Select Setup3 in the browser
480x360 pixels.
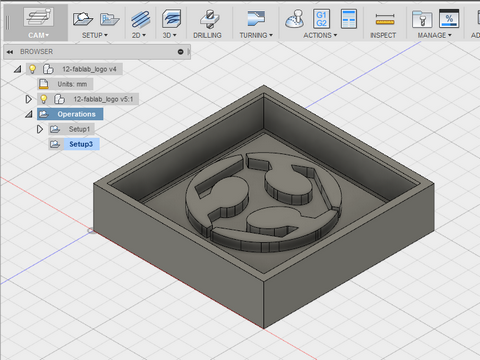point(81,144)
